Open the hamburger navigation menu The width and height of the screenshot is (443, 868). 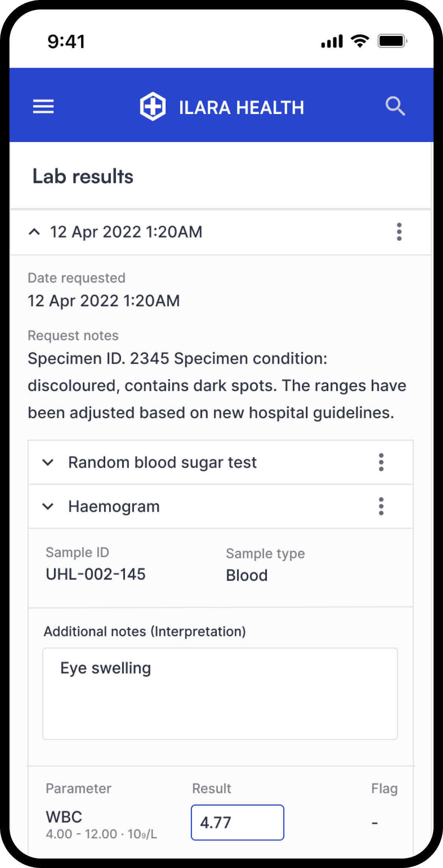43,107
